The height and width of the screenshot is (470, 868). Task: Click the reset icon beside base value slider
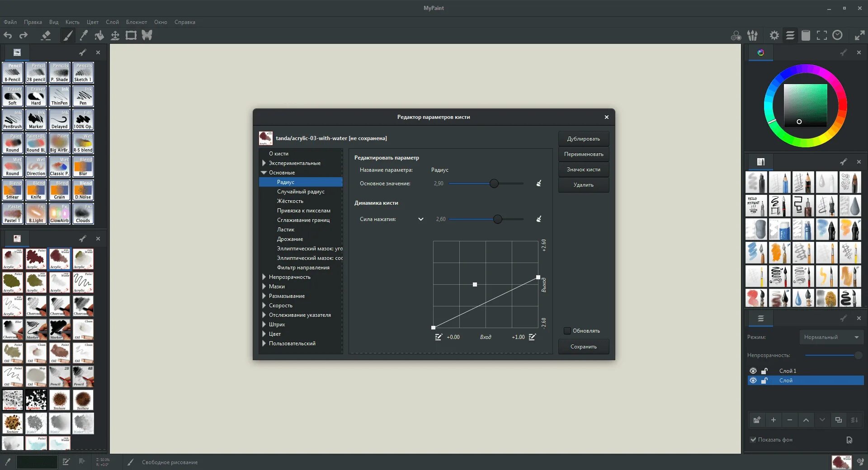[x=539, y=183]
